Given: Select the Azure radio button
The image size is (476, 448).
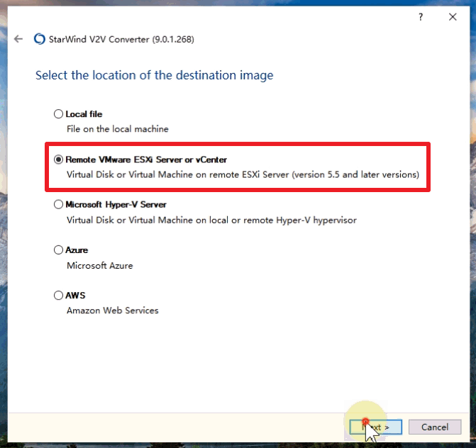Looking at the screenshot, I should [x=58, y=250].
